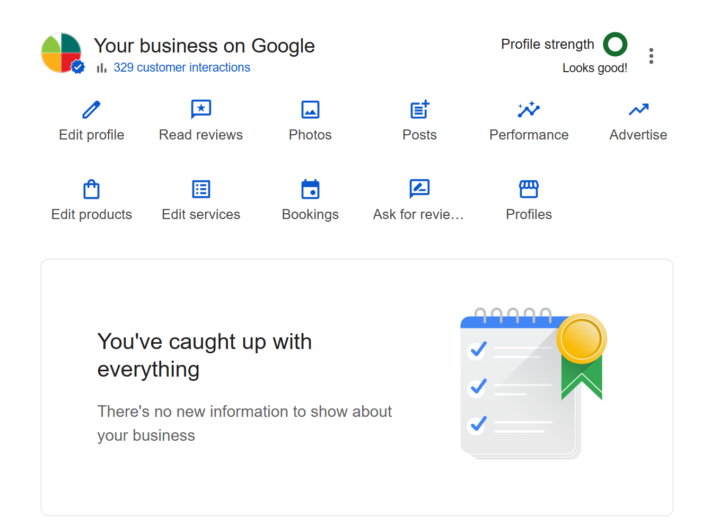Open the three-dot more options menu

click(x=651, y=56)
